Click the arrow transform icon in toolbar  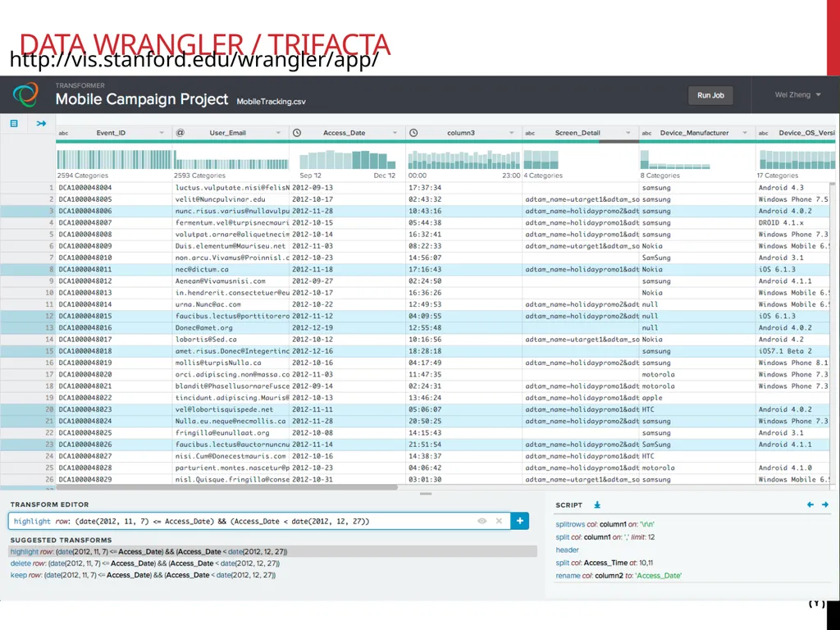pyautogui.click(x=41, y=123)
